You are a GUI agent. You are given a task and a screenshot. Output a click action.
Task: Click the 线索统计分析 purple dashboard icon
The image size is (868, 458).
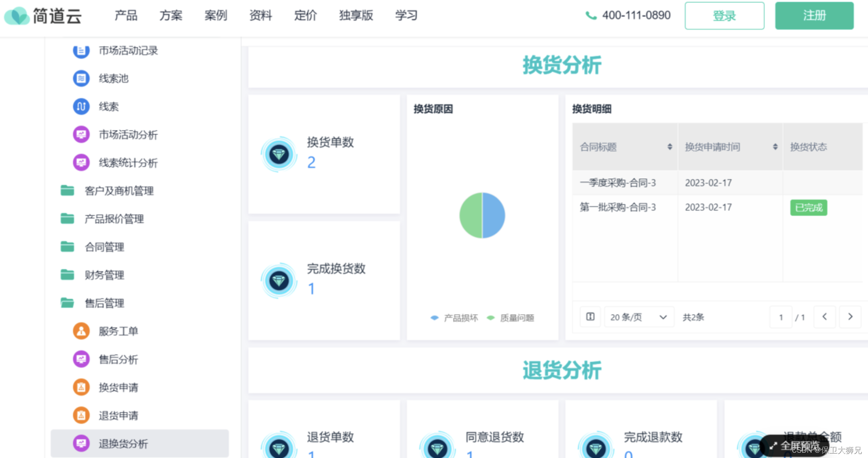81,163
